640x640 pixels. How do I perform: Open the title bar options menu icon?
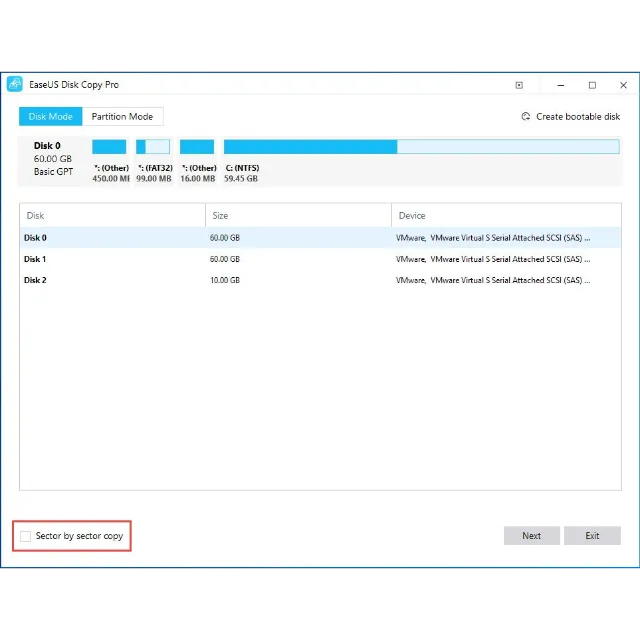pos(519,85)
